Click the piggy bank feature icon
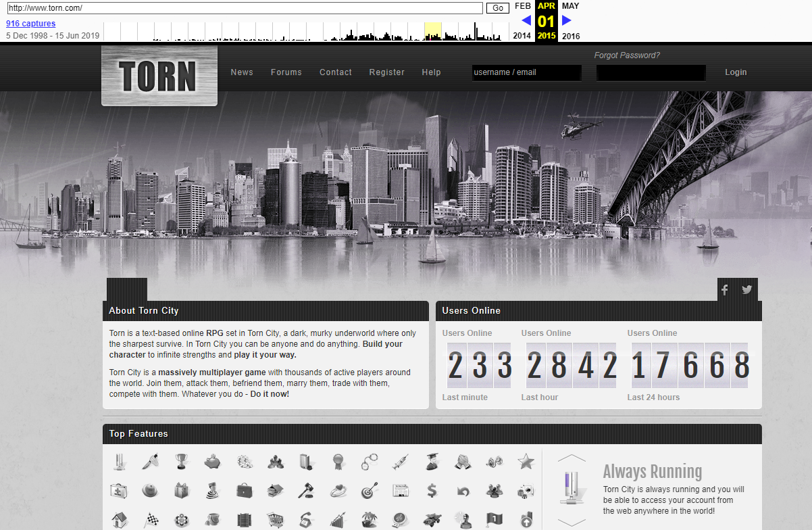812x530 pixels. point(213,462)
